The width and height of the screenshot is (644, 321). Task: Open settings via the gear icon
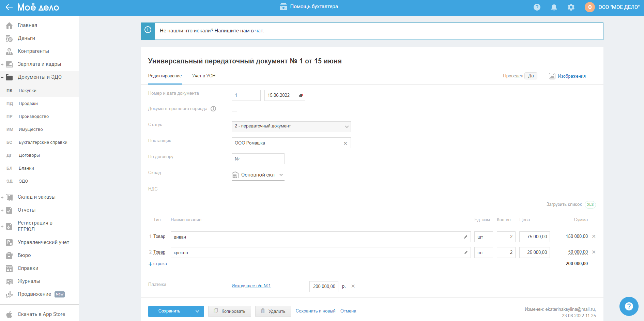coord(571,7)
